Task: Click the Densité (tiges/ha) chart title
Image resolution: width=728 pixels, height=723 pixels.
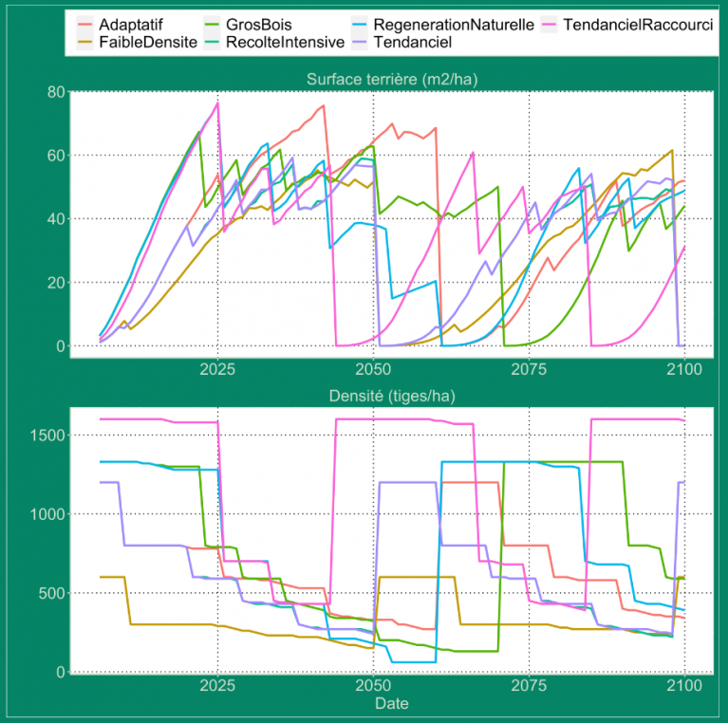Action: pyautogui.click(x=391, y=396)
